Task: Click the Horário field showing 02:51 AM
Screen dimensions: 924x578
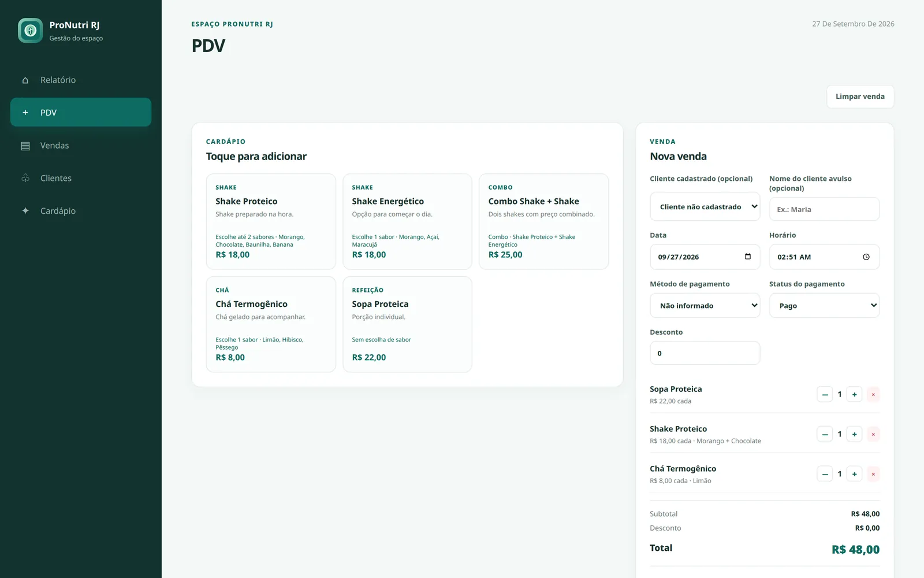Action: (824, 257)
